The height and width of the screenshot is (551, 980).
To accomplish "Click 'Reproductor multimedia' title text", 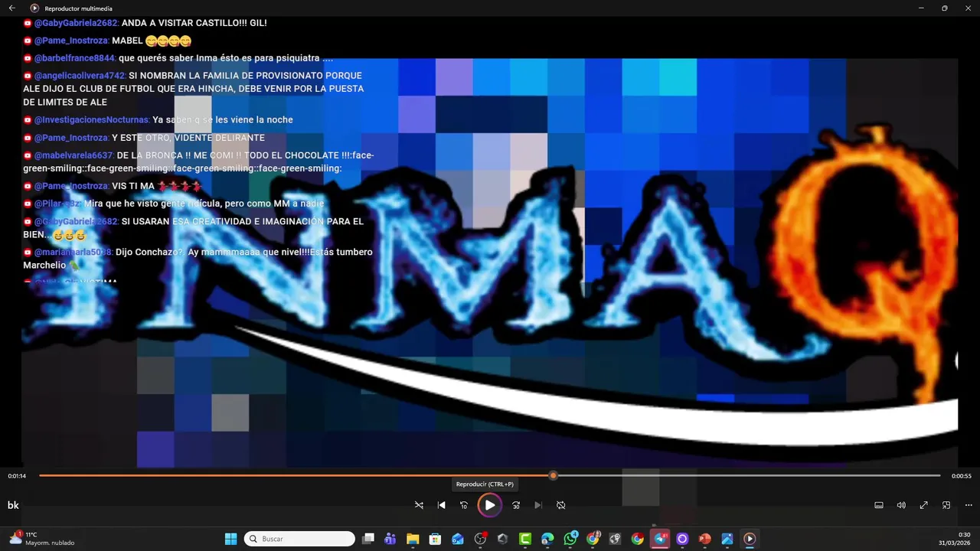I will pyautogui.click(x=78, y=8).
